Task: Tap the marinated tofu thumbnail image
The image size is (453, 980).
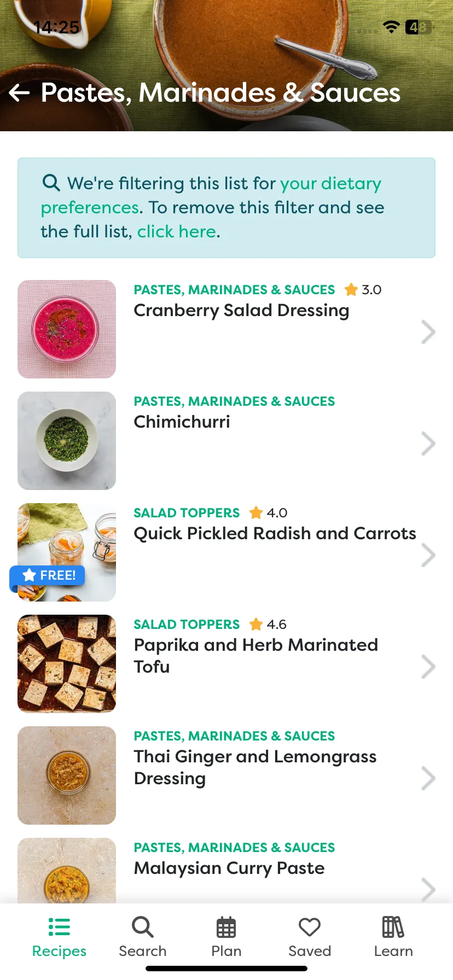Action: [67, 664]
